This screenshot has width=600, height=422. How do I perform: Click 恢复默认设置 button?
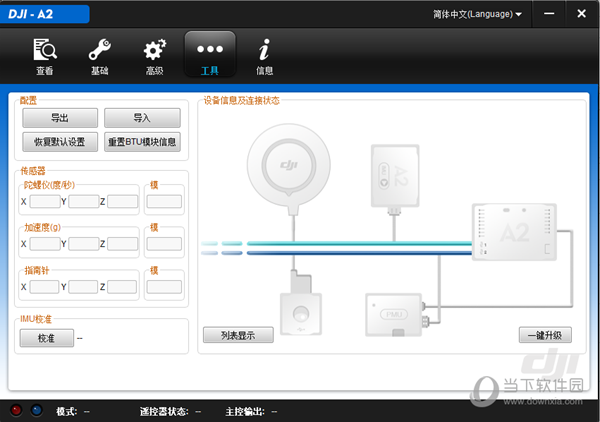pyautogui.click(x=60, y=142)
